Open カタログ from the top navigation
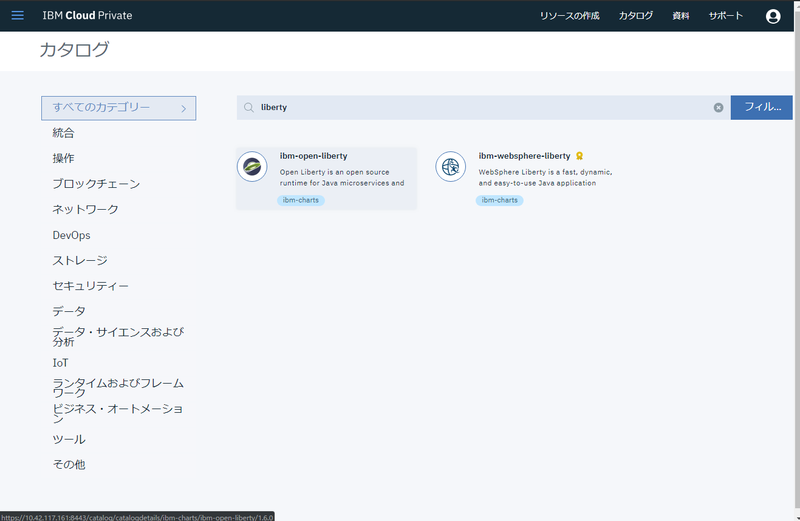Viewport: 800px width, 521px height. 636,16
